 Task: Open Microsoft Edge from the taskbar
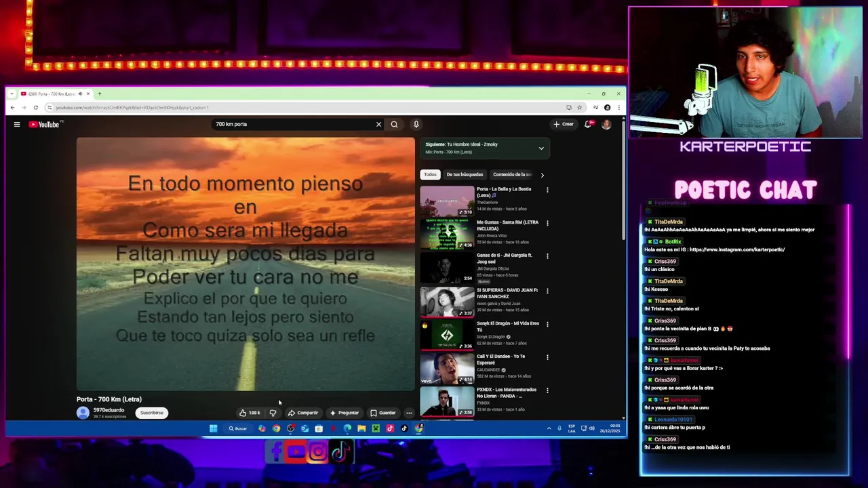tap(347, 428)
